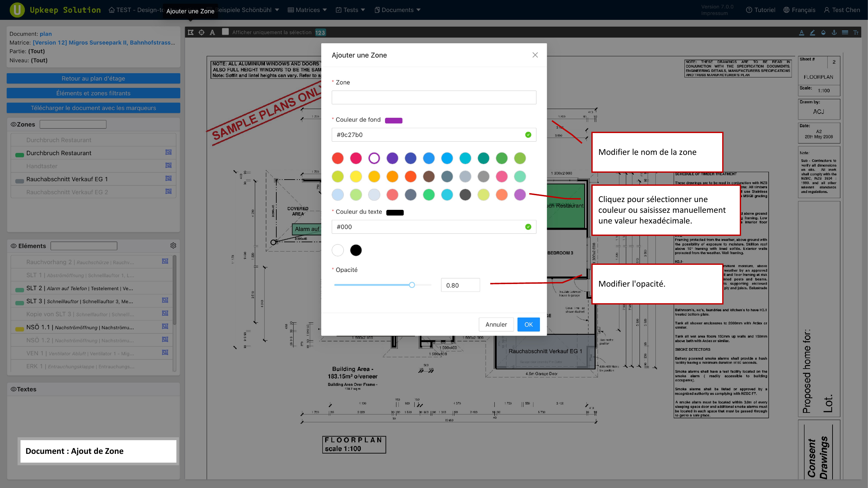868x488 pixels.
Task: Locate Handtaster zone on plan icon
Action: tap(169, 165)
